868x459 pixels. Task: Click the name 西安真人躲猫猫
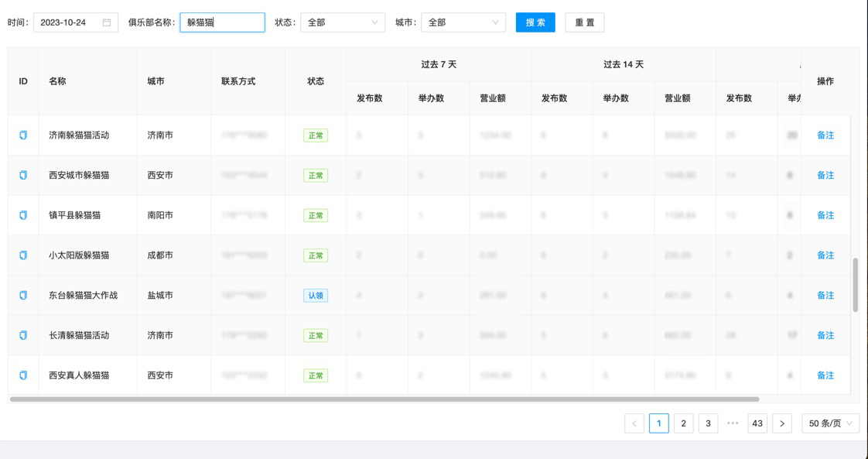pyautogui.click(x=79, y=375)
